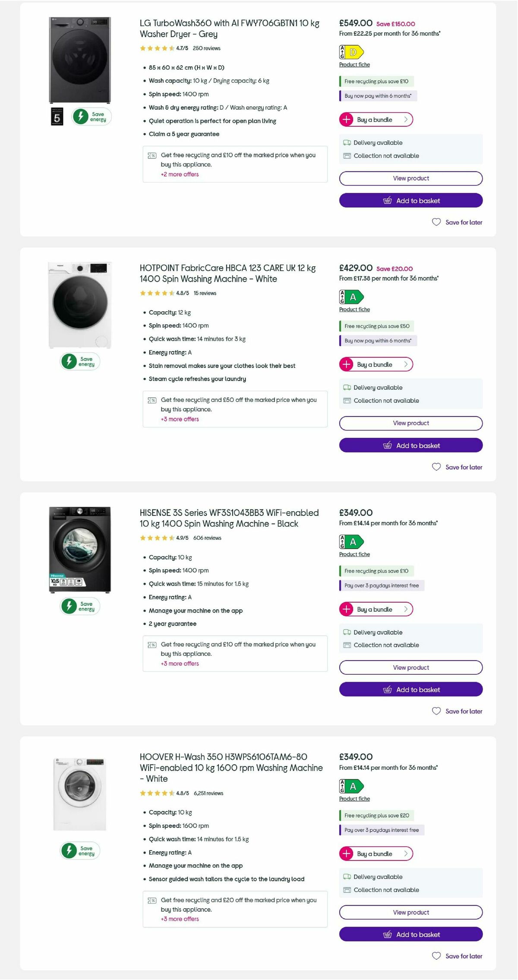The height and width of the screenshot is (980, 518).
Task: Expand +3 more offers for the Hotpoint washer
Action: click(x=180, y=419)
